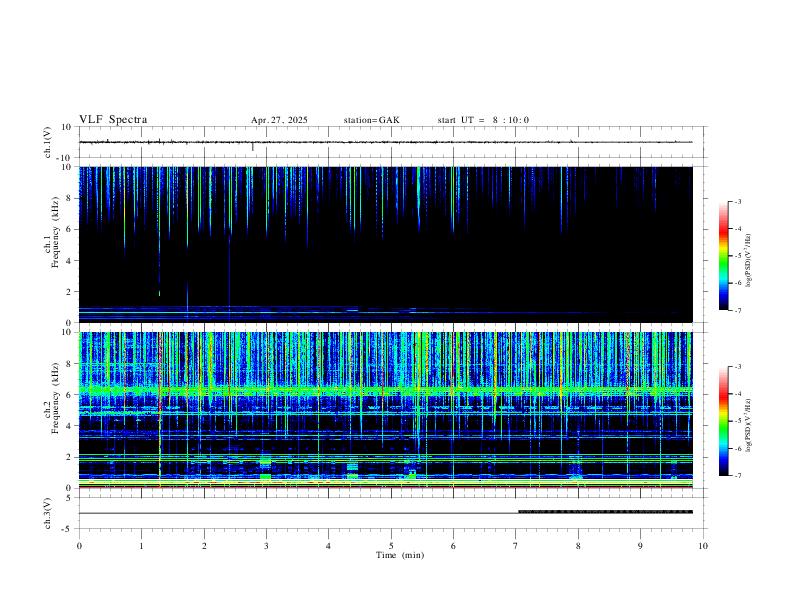Image resolution: width=792 pixels, height=612 pixels.
Task: Click the lower color scale bar
Action: [723, 421]
